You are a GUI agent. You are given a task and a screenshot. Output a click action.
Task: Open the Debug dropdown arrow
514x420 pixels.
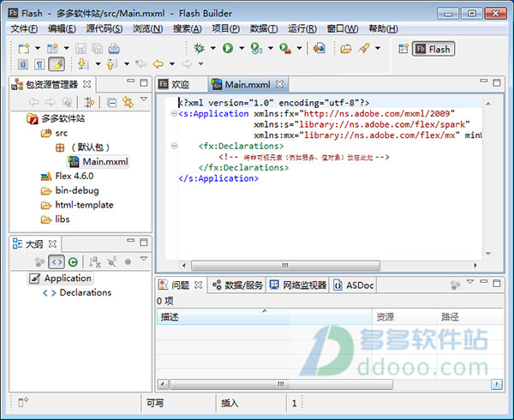pos(213,48)
